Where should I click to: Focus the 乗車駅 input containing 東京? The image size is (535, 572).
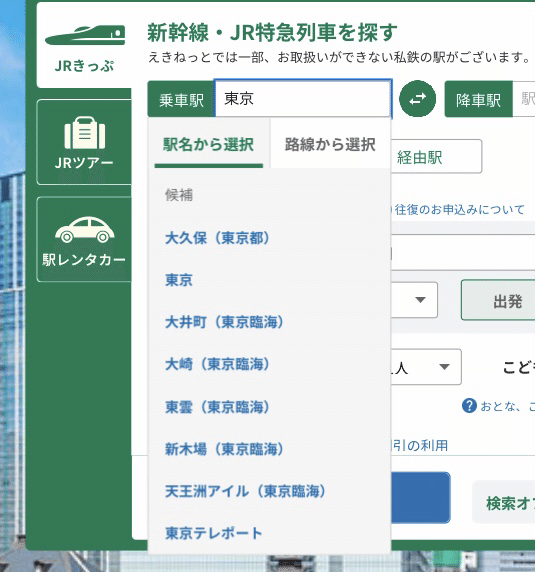[x=303, y=99]
